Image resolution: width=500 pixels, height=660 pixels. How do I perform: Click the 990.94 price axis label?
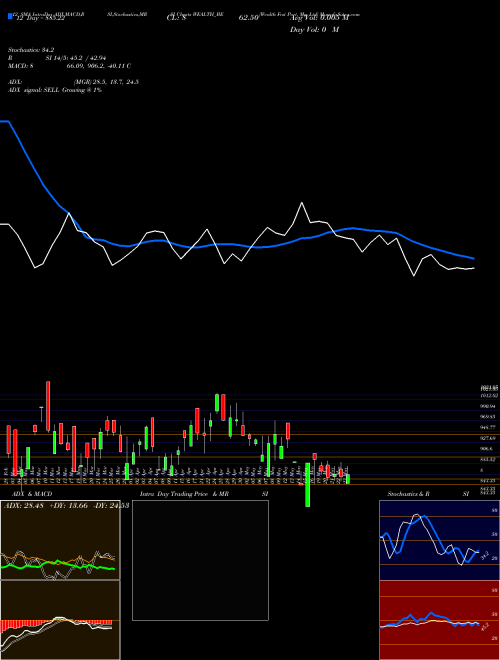490,406
